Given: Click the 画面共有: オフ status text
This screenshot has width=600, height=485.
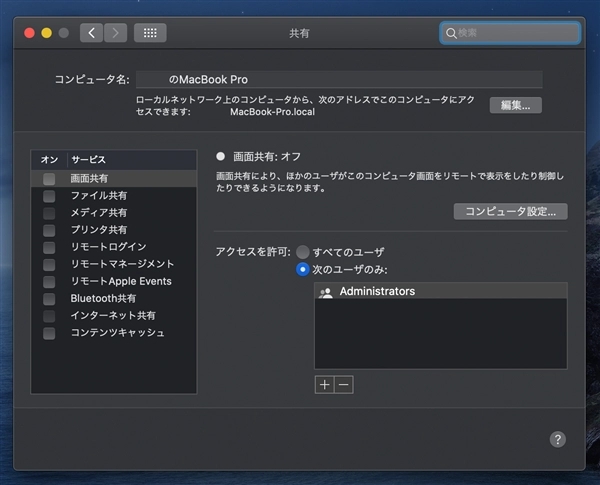Looking at the screenshot, I should click(267, 157).
